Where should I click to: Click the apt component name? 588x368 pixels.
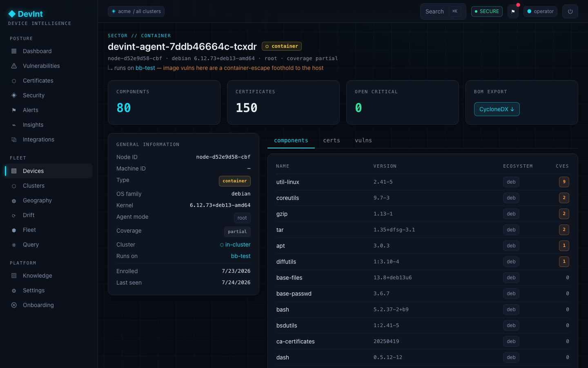(281, 246)
